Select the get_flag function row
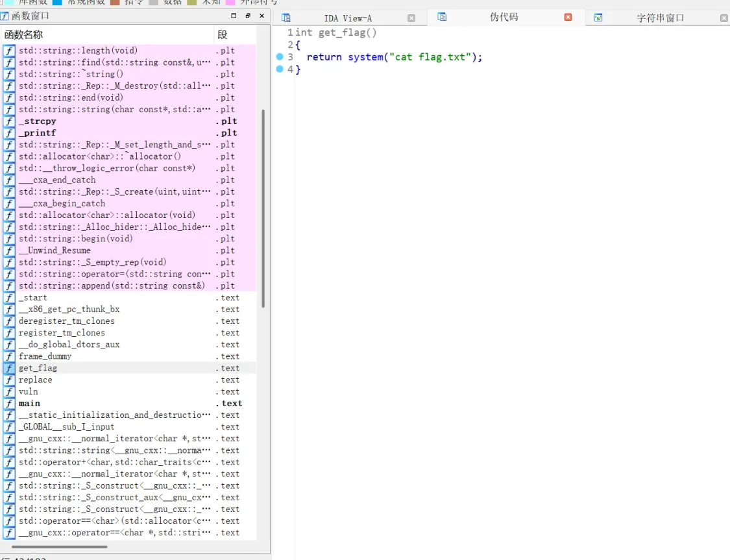 [x=129, y=368]
